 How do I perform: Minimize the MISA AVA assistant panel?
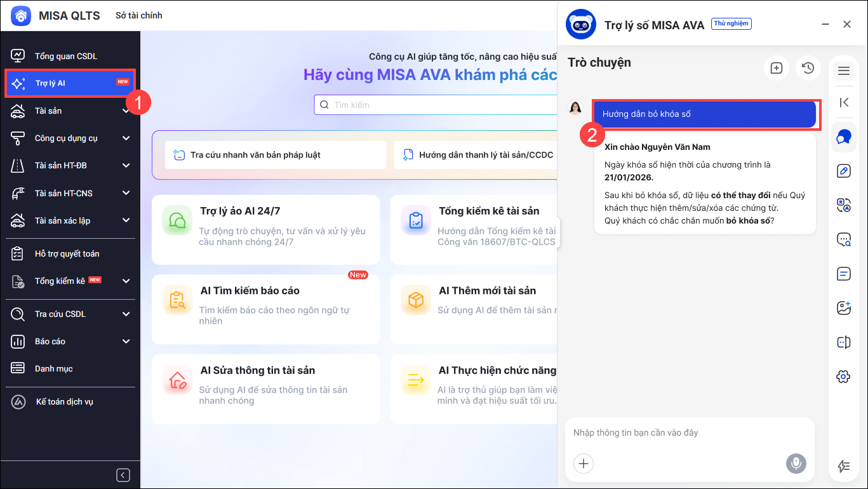pos(825,24)
